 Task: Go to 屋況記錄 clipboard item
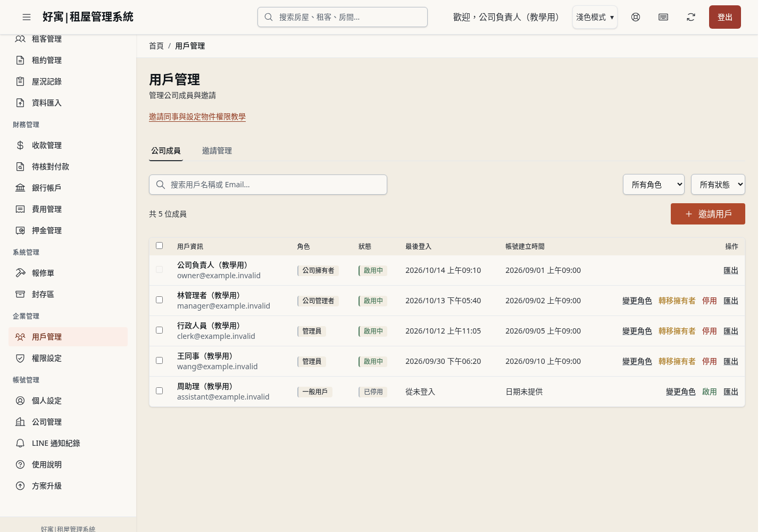[68, 81]
